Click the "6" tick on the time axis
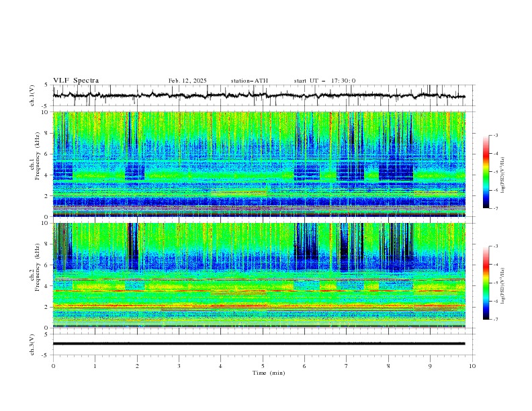 coord(304,366)
